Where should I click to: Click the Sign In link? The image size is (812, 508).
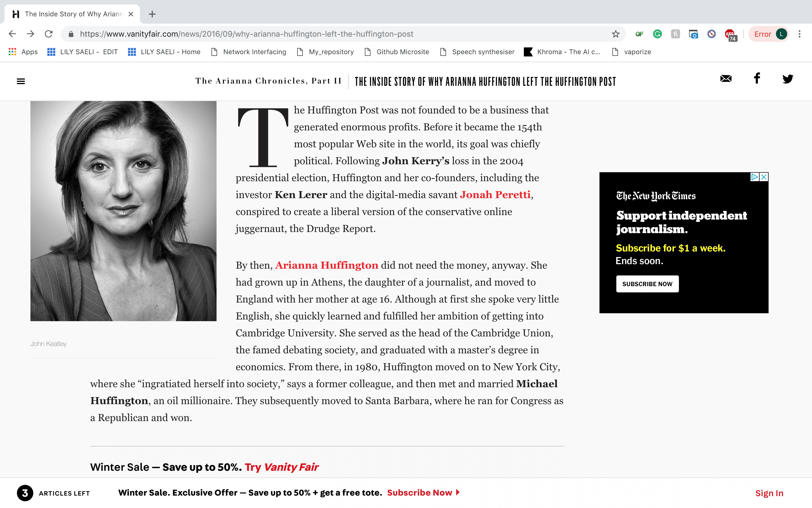[769, 493]
